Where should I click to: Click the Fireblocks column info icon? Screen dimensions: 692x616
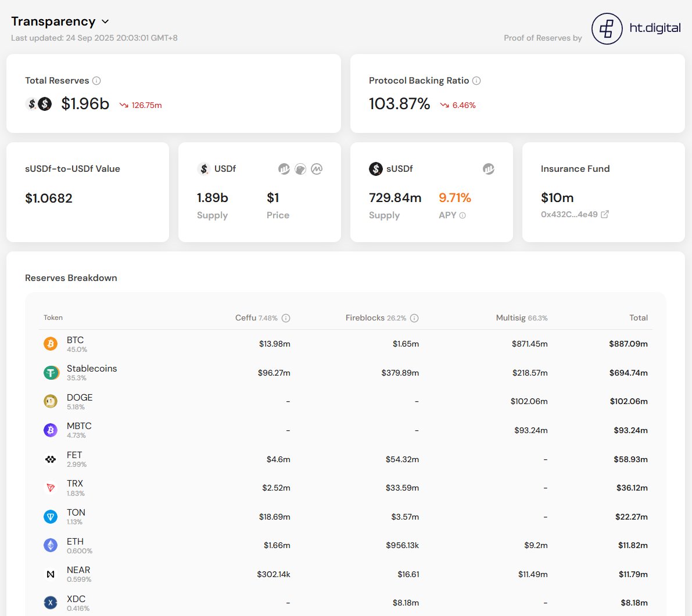(x=414, y=318)
